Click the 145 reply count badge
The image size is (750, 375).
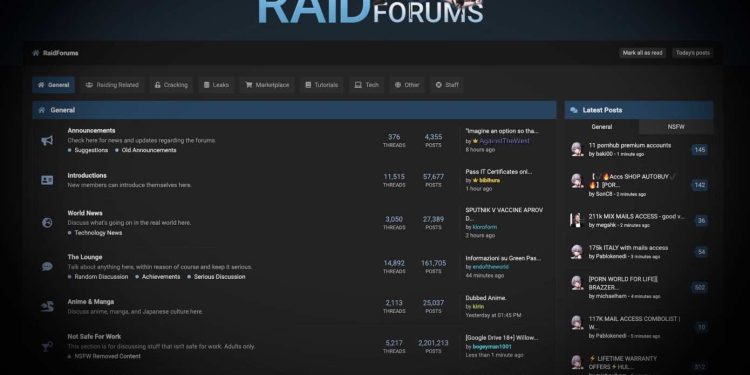pos(700,150)
